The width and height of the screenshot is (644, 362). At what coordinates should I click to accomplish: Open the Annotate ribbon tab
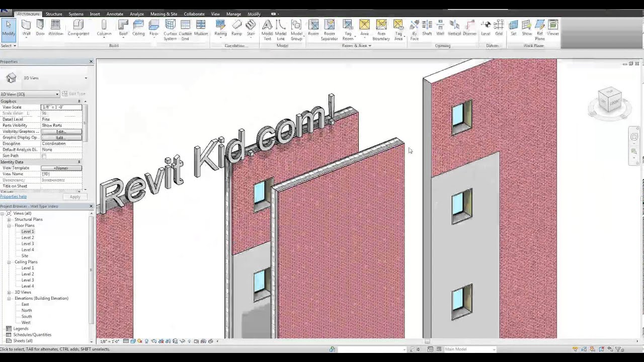click(x=115, y=14)
